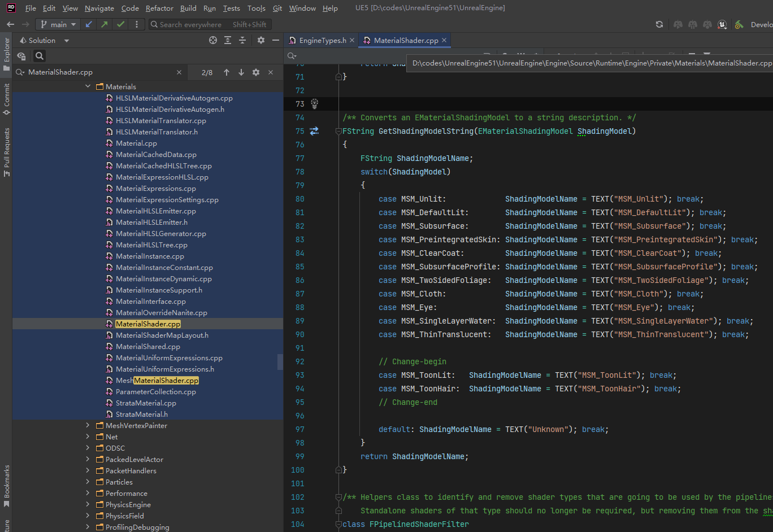Open the Refactor menu
773x532 pixels.
click(159, 8)
